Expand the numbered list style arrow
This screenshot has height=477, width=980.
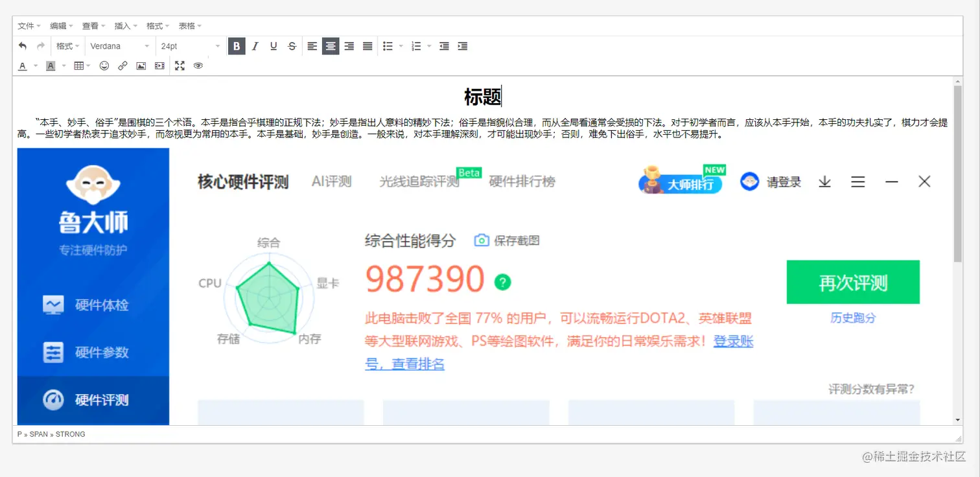(x=429, y=46)
